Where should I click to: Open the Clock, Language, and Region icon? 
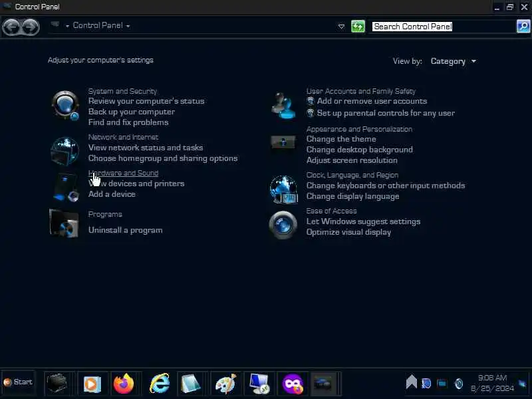point(284,190)
